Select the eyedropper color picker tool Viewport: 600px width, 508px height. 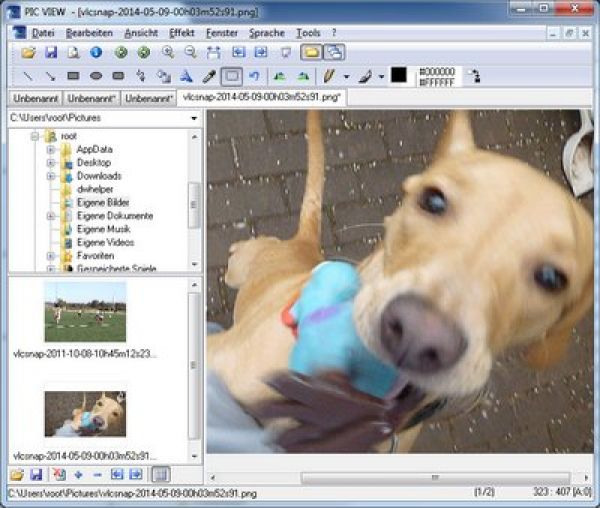(209, 76)
